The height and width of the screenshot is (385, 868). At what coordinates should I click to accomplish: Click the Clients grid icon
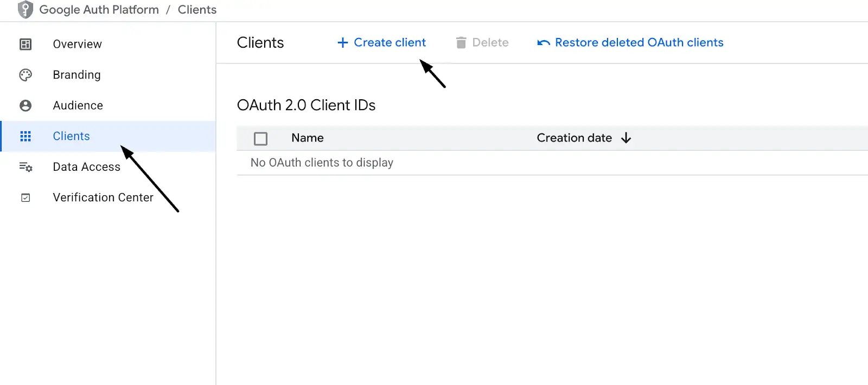pos(25,136)
